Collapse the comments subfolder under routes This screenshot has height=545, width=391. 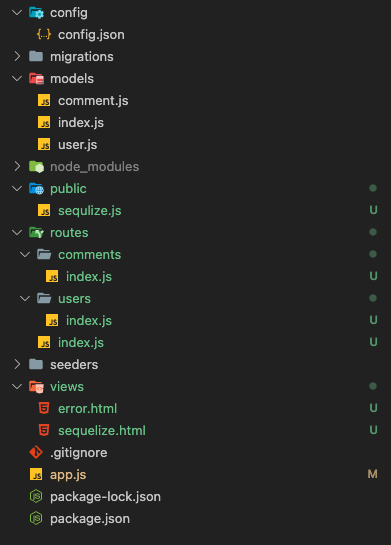click(25, 254)
